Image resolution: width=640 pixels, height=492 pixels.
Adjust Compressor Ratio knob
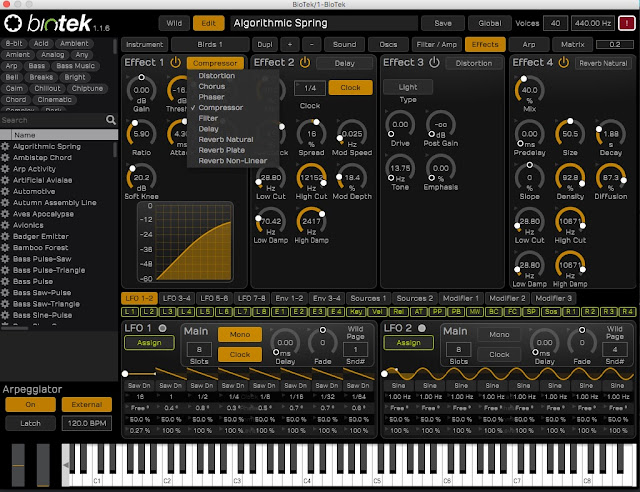141,134
